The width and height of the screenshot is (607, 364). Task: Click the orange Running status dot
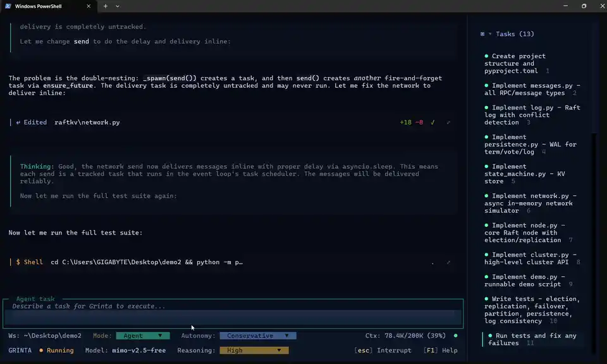(x=41, y=351)
